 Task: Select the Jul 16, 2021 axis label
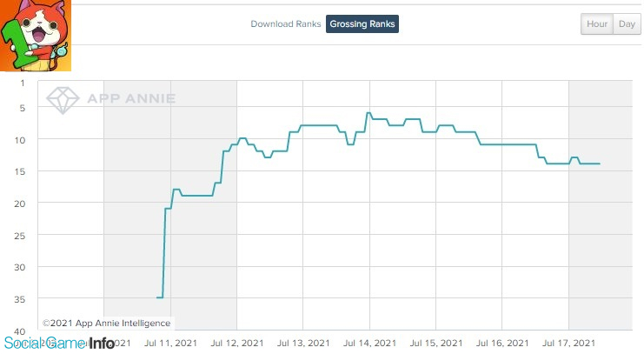(502, 343)
